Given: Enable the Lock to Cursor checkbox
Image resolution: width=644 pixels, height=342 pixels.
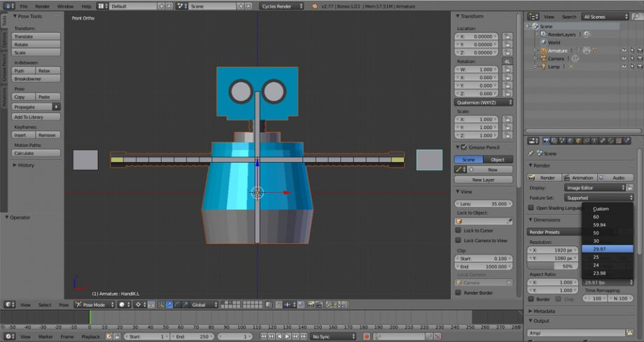Looking at the screenshot, I should click(458, 230).
